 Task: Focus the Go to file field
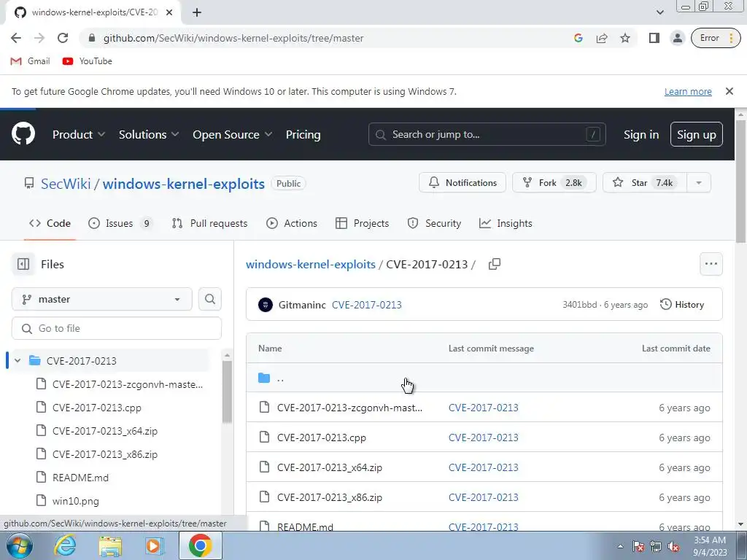[117, 329]
